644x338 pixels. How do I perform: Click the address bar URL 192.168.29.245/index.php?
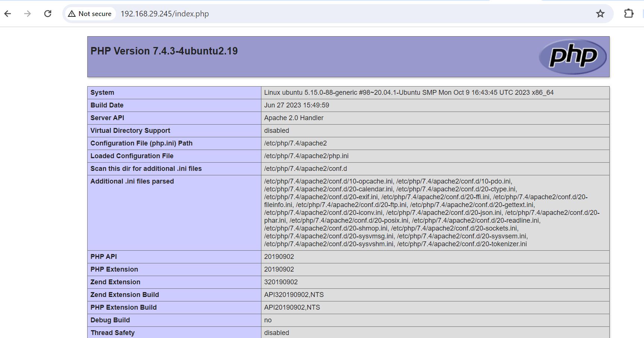tap(165, 14)
